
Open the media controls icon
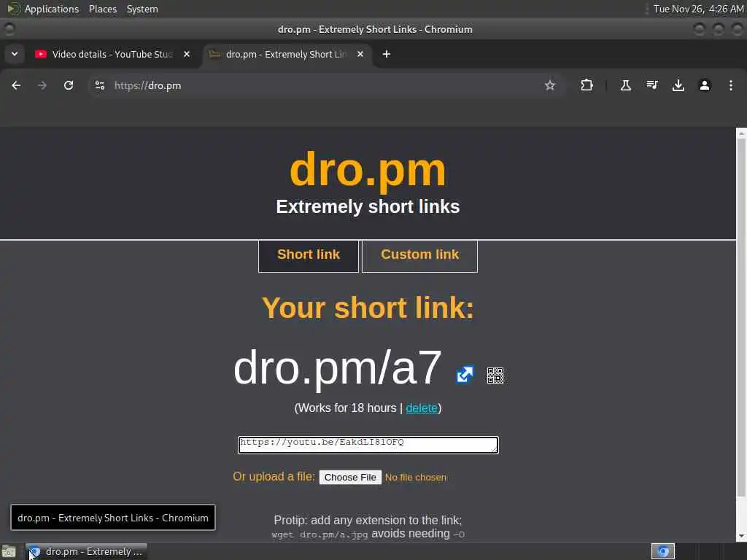651,86
